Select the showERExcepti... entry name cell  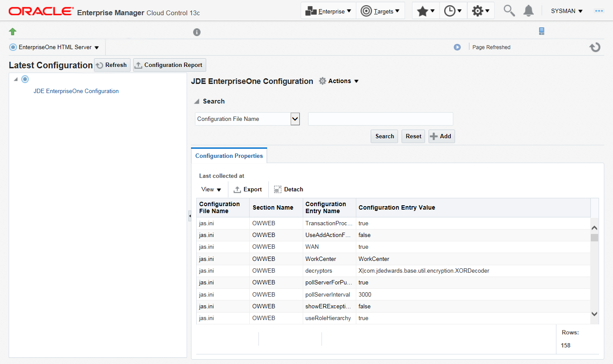pos(329,306)
